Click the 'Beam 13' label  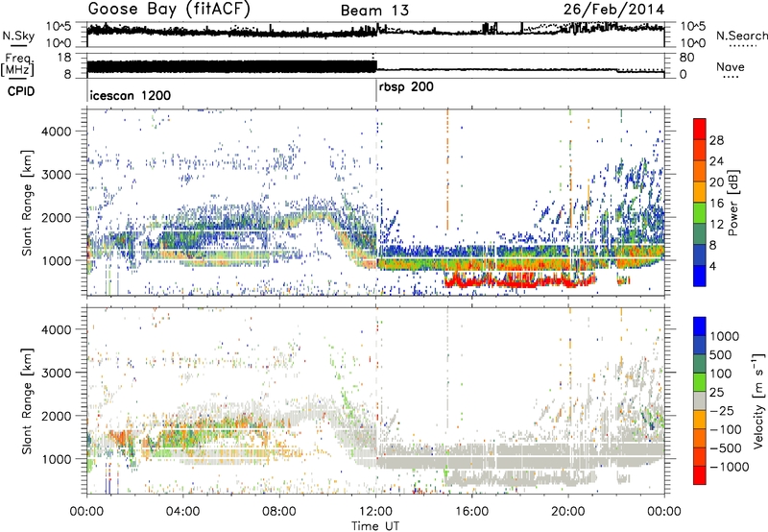click(x=374, y=11)
